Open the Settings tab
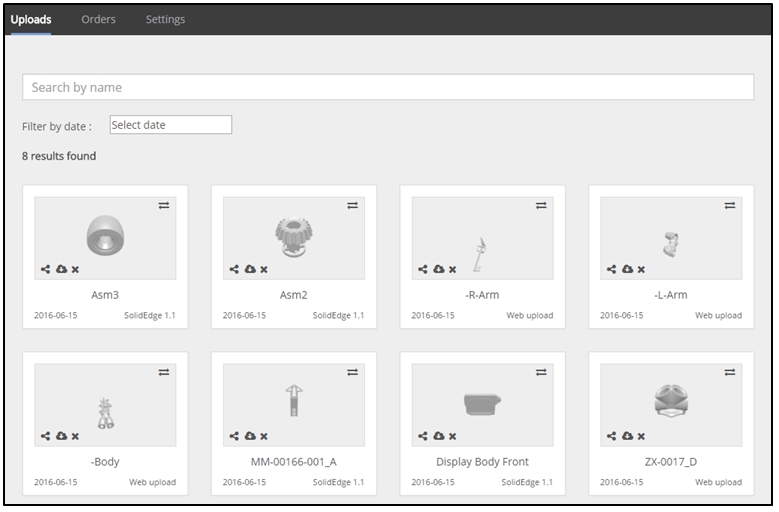Viewport: 779px width, 512px height. (x=165, y=20)
